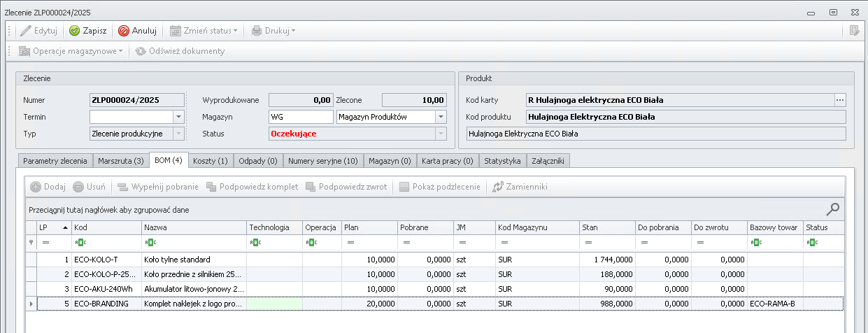Expand the Typ Zlecenie produkcyjne dropdown
The image size is (868, 333).
(178, 134)
